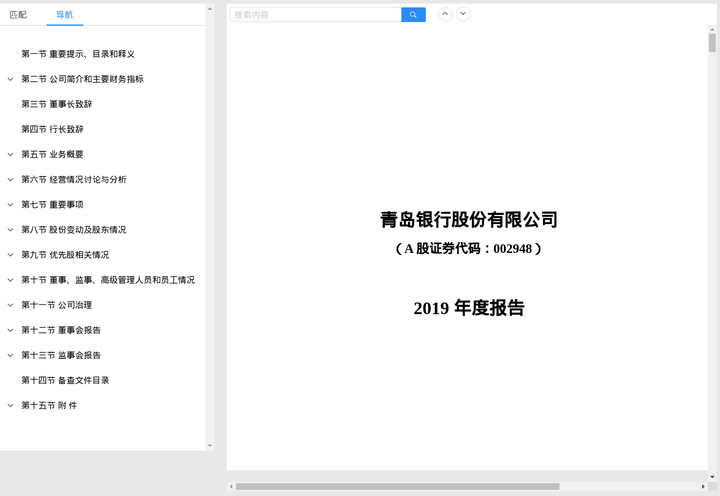This screenshot has width=720, height=496.
Task: Expand 第十一节 公司治理 chevron
Action: 10,305
